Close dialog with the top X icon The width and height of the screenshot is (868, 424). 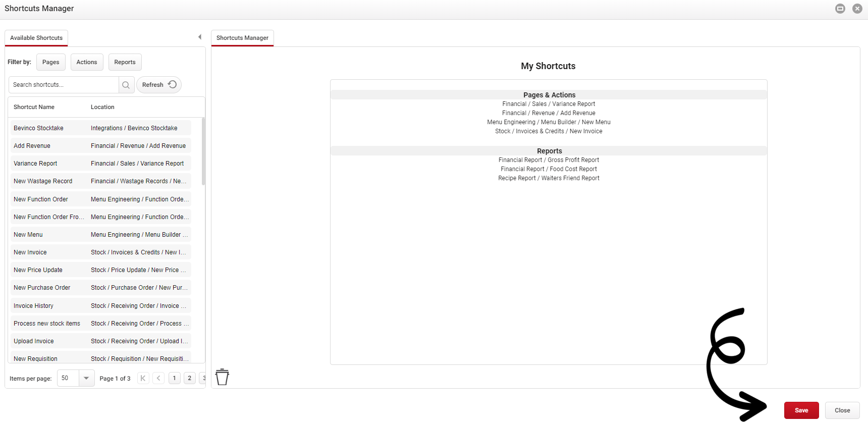(x=857, y=9)
